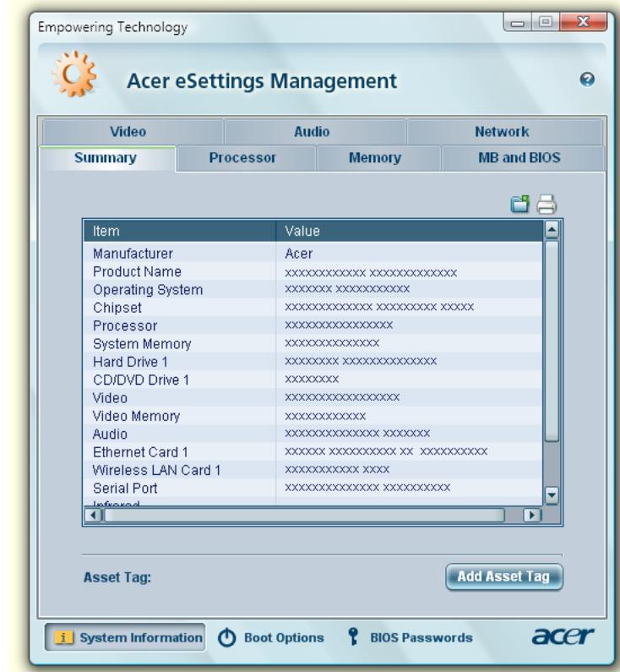Go to the Summary tab
This screenshot has height=672, width=620.
coord(107,158)
